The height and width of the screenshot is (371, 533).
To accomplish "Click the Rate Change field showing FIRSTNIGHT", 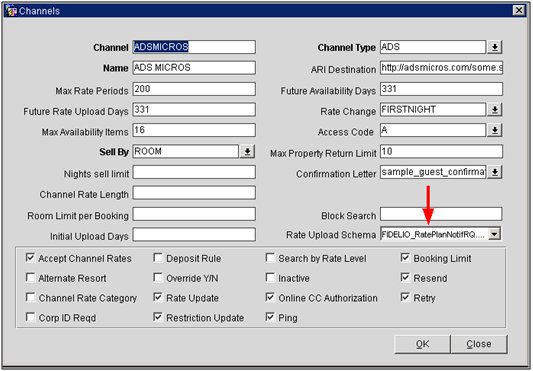I will tap(433, 109).
